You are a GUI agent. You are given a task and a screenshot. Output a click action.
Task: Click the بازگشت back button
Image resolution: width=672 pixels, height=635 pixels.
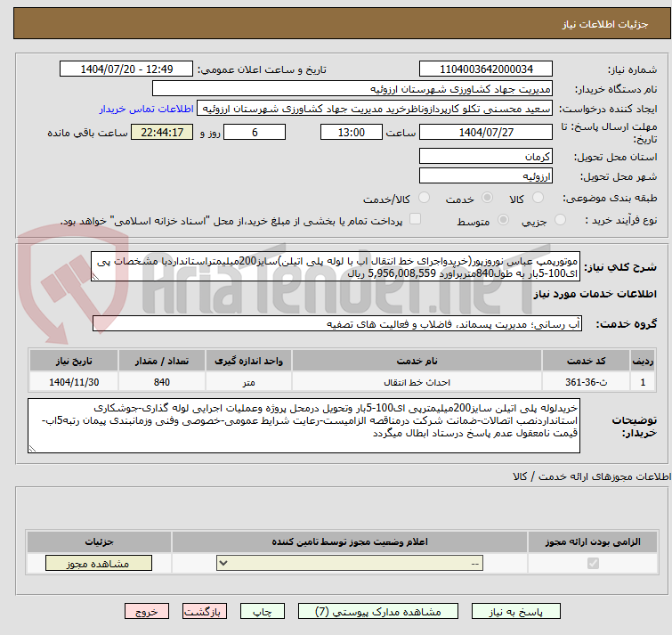click(x=205, y=612)
